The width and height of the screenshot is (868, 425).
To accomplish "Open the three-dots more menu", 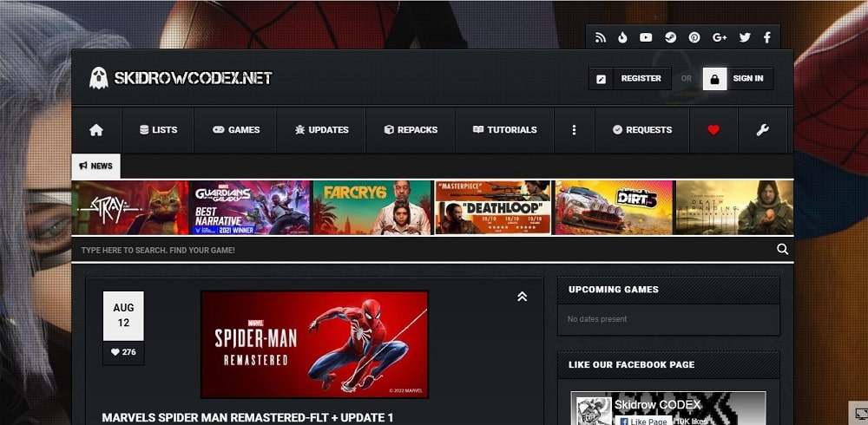I will point(574,130).
